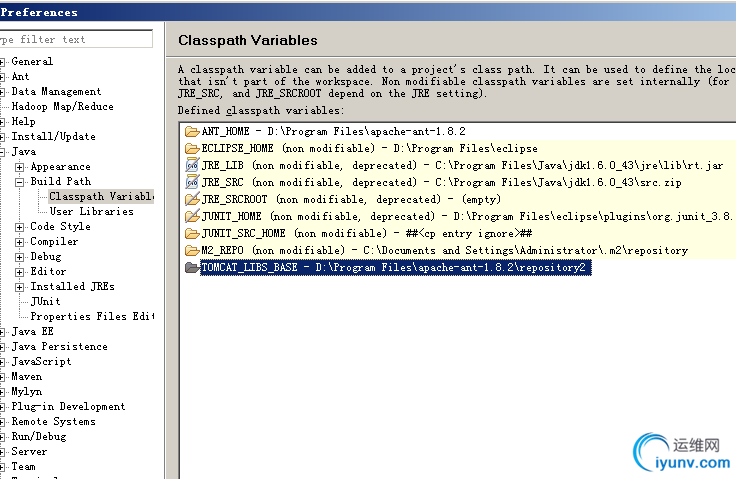
Task: Select Build Path tree item
Action: pos(61,181)
